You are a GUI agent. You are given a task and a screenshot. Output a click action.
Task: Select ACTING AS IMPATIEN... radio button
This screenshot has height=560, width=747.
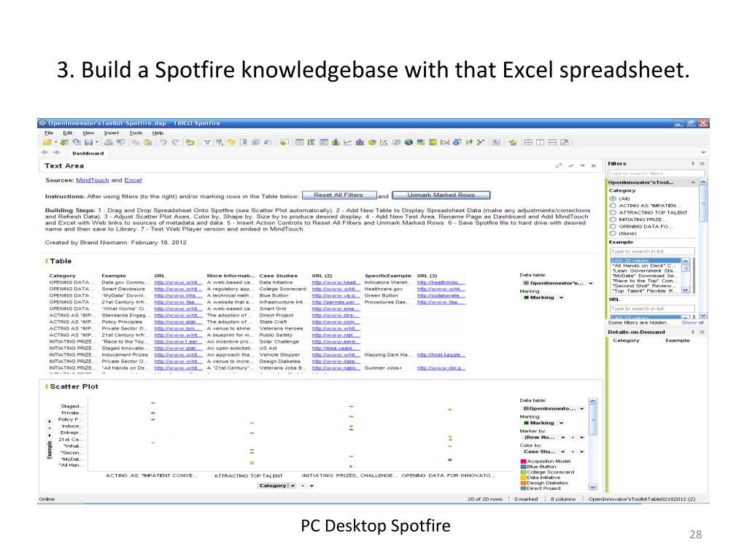point(613,206)
